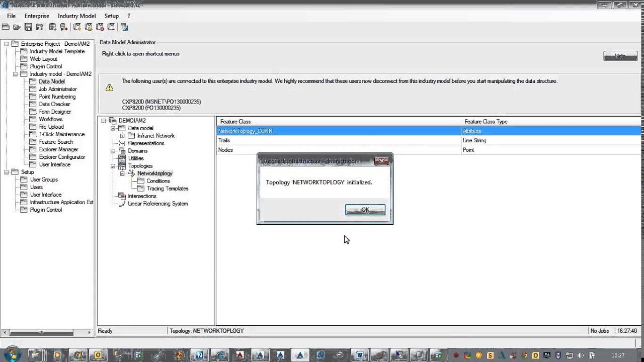Collapse the Networktoplogy node
The height and width of the screenshot is (362, 644).
tap(122, 173)
